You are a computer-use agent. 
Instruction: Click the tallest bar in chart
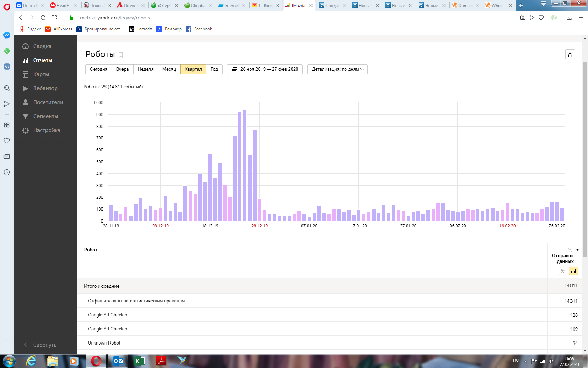245,165
